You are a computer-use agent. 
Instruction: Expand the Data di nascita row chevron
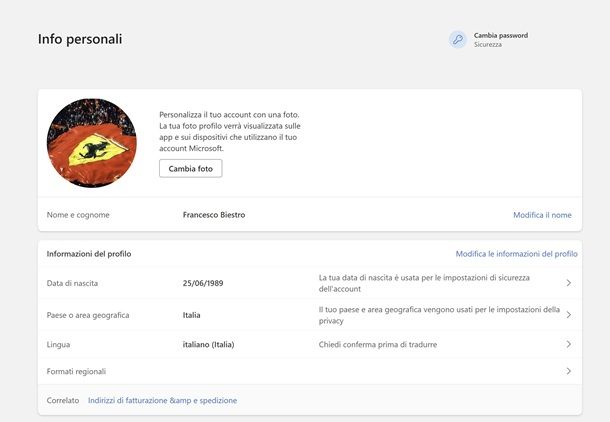568,283
